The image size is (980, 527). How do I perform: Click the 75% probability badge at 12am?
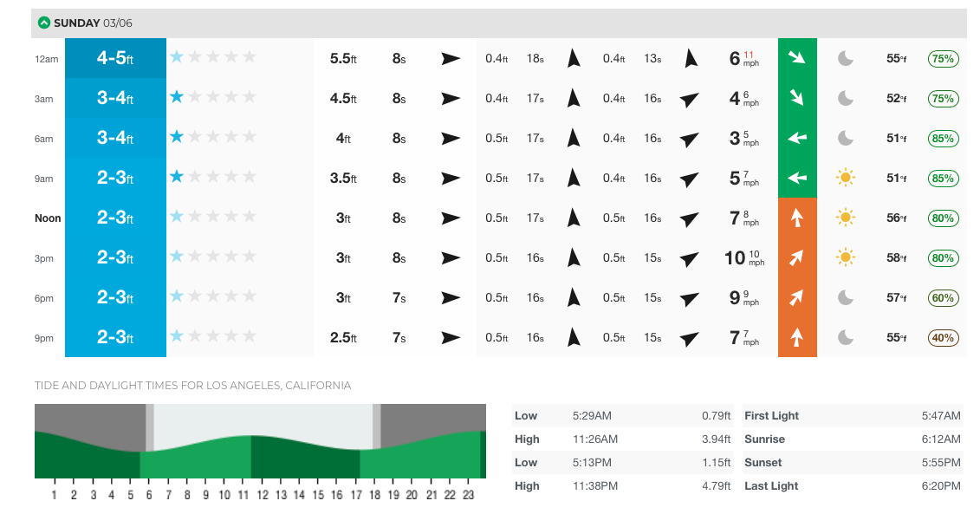point(943,58)
